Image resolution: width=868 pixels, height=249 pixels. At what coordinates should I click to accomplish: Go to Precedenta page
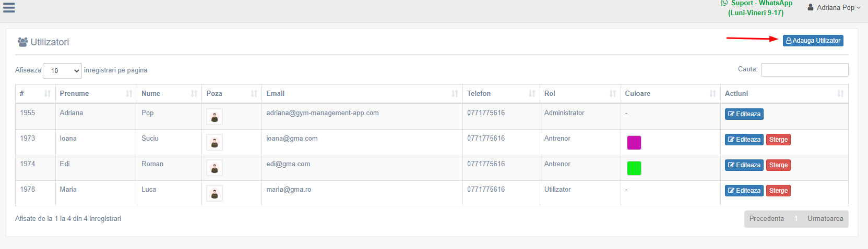click(767, 219)
